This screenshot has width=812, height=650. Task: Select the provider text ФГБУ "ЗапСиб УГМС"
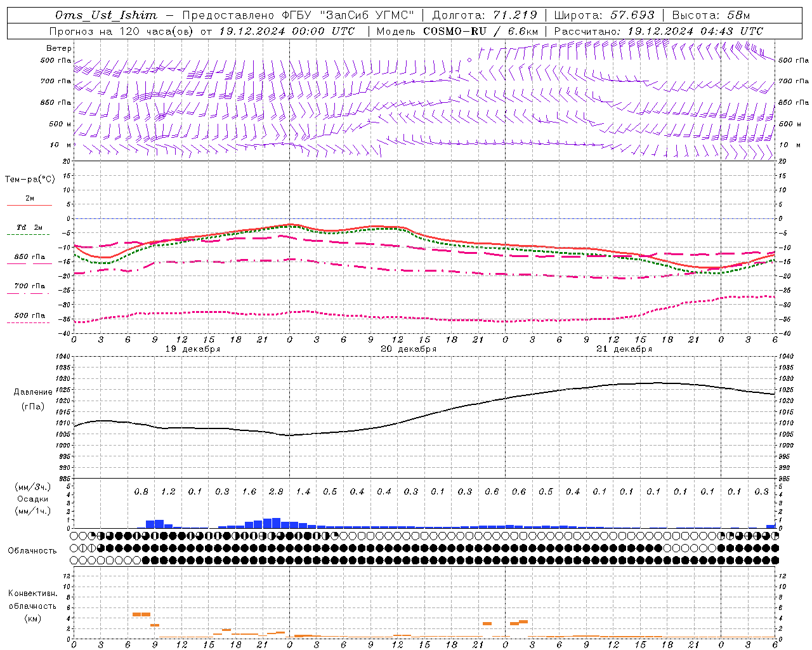pyautogui.click(x=347, y=15)
